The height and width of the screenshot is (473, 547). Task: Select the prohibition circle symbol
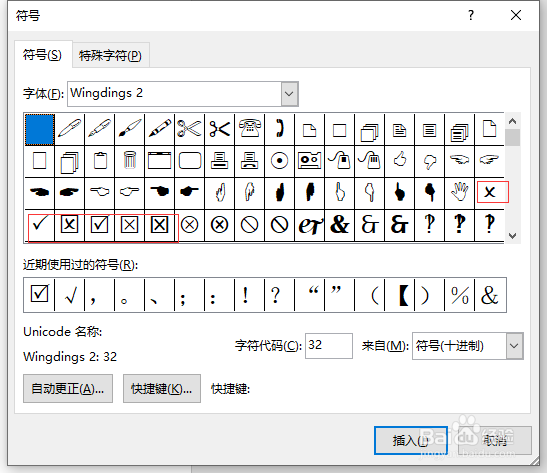249,225
